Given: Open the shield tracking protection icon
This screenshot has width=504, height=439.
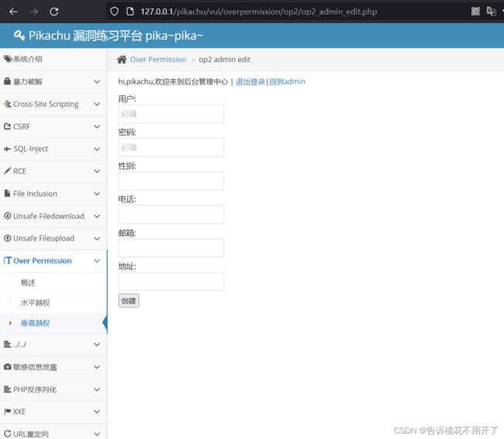Looking at the screenshot, I should click(114, 12).
